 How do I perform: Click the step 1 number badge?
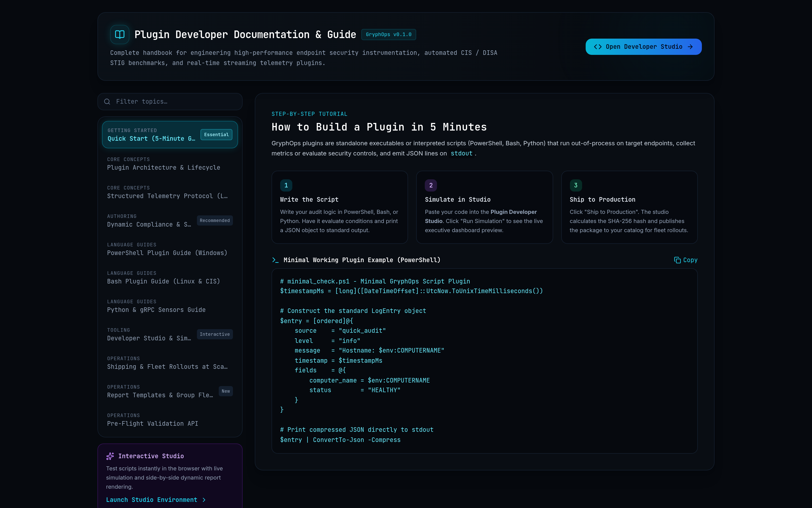click(286, 185)
